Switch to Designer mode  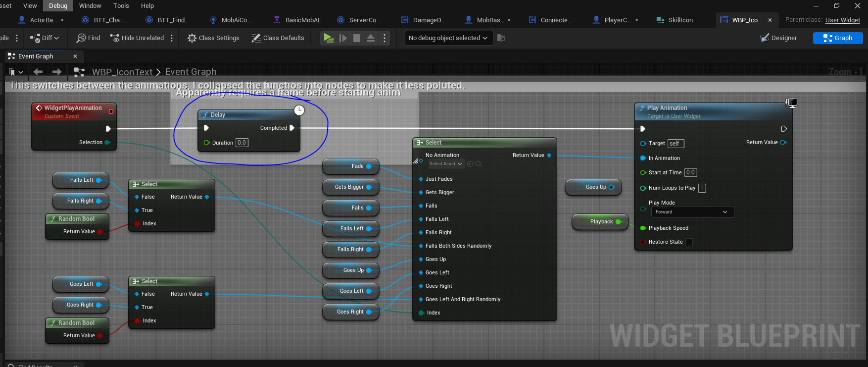point(778,38)
